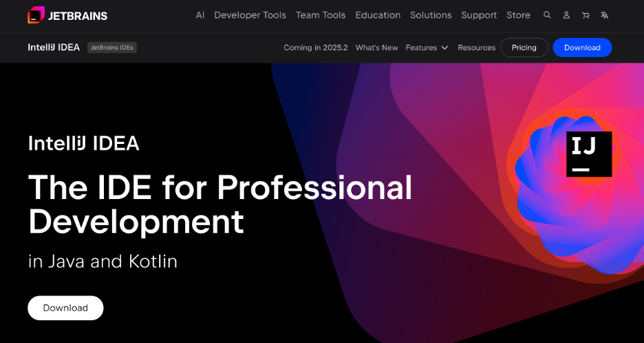Visit the Coming in 2025.2 link

[315, 48]
